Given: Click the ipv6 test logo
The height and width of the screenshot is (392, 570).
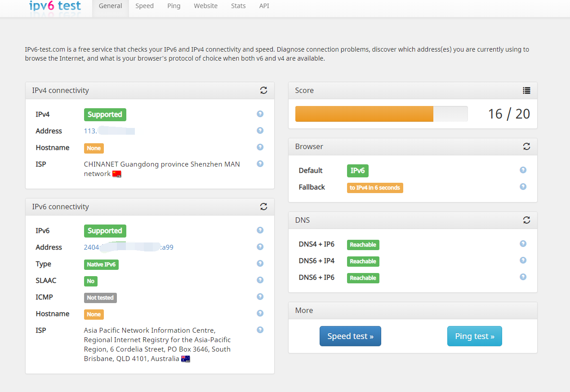Looking at the screenshot, I should (x=54, y=6).
